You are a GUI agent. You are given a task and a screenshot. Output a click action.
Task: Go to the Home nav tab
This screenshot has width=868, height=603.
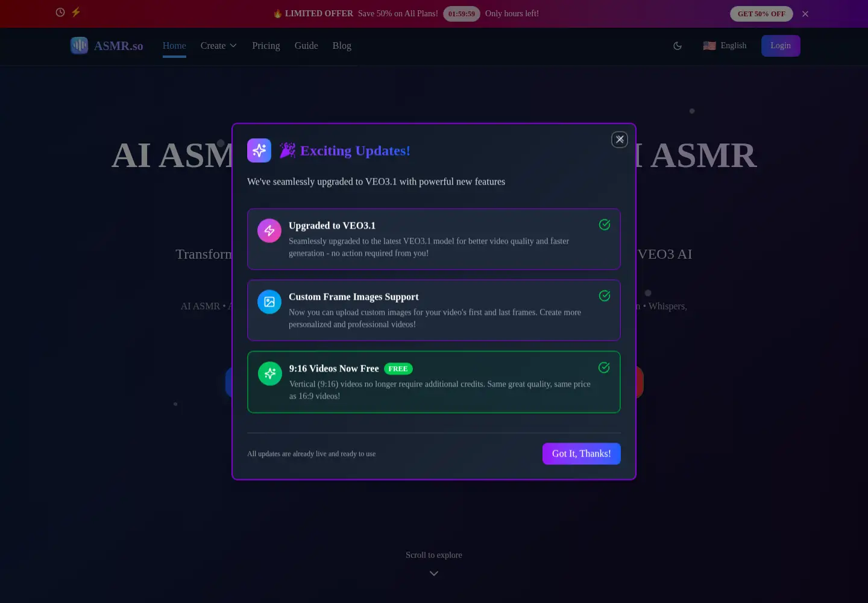click(174, 46)
